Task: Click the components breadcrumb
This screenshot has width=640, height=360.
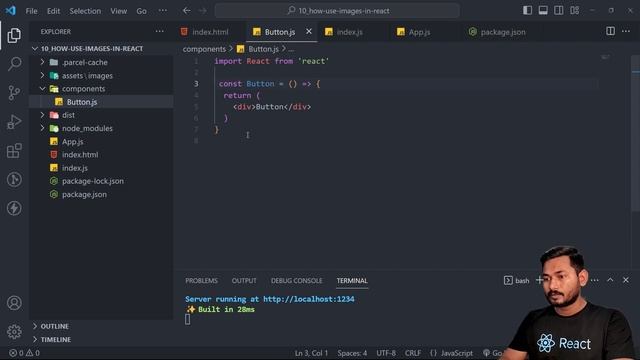Action: click(204, 49)
